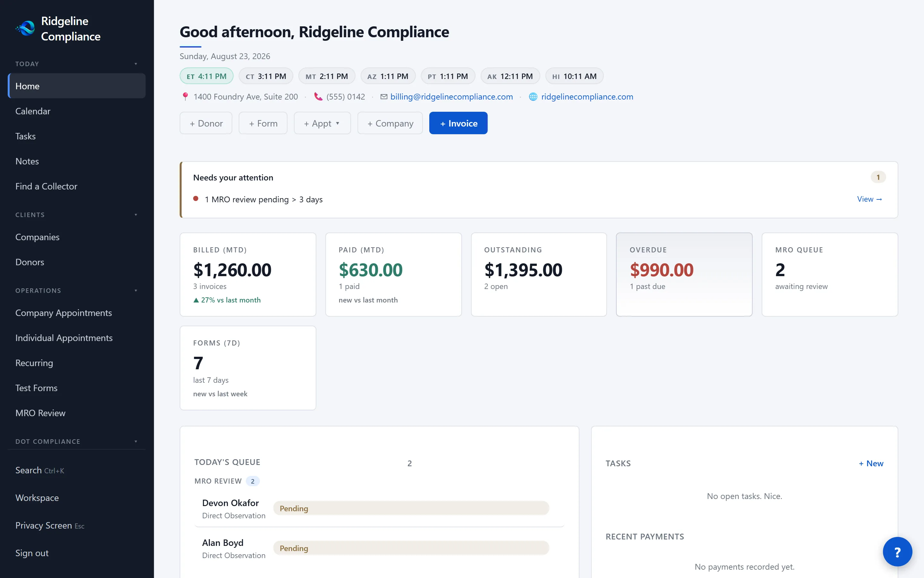Click View link in attention panel
The height and width of the screenshot is (578, 924).
pyautogui.click(x=869, y=199)
